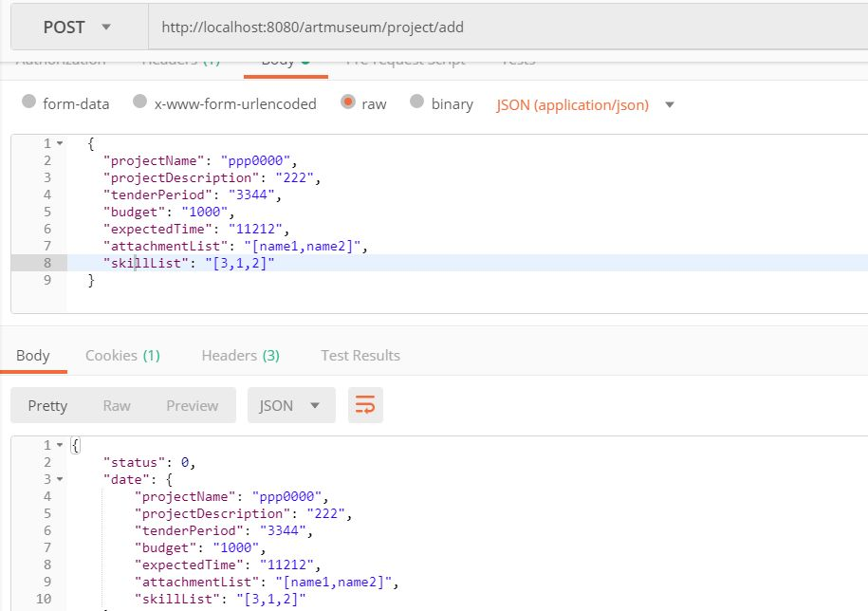Screen dimensions: 868x611
Task: Click the skillList line in request editor
Action: click(468, 263)
